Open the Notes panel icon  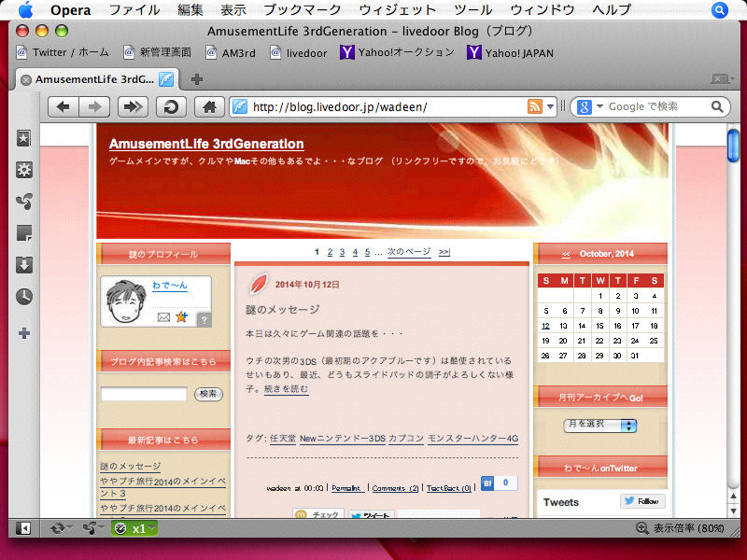pyautogui.click(x=24, y=232)
